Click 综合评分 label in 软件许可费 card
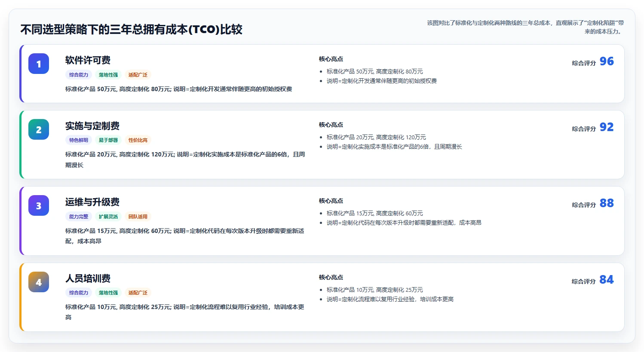Viewport: 644px width, 352px height. tap(584, 63)
